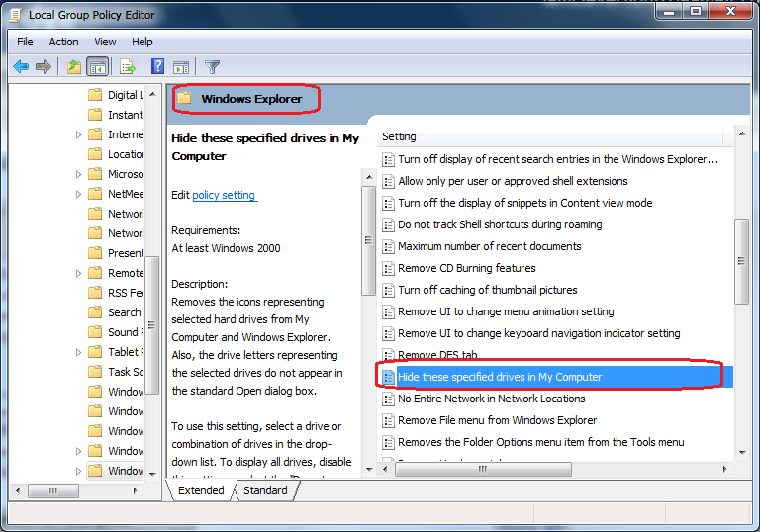The height and width of the screenshot is (532, 760).
Task: Open the View menu
Action: (105, 42)
